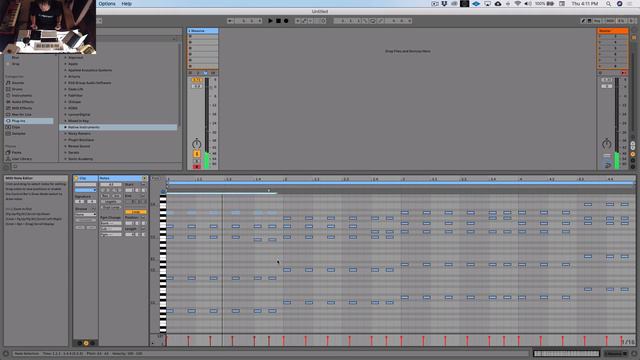This screenshot has width=640, height=360.
Task: Arm the Arrangement Record button
Action: pos(286,21)
